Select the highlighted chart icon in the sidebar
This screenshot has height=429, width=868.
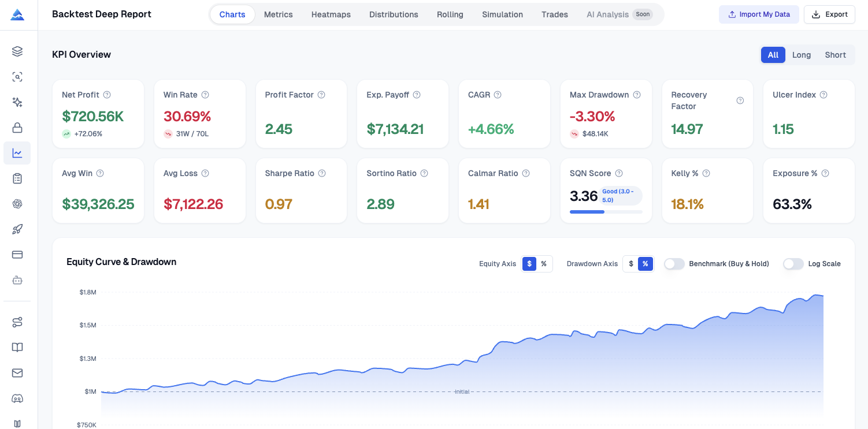(x=17, y=153)
